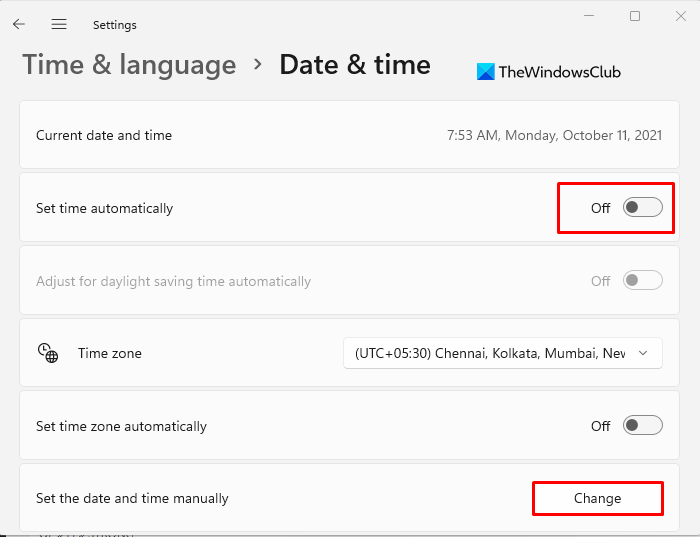The width and height of the screenshot is (700, 537).
Task: Click the Time zone globe clock icon
Action: pos(47,352)
